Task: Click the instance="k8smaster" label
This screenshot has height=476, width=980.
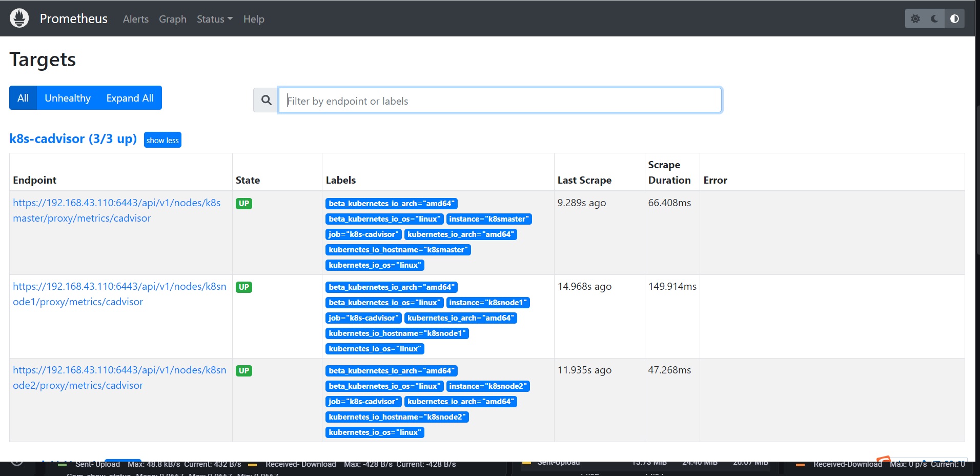Action: [x=489, y=219]
